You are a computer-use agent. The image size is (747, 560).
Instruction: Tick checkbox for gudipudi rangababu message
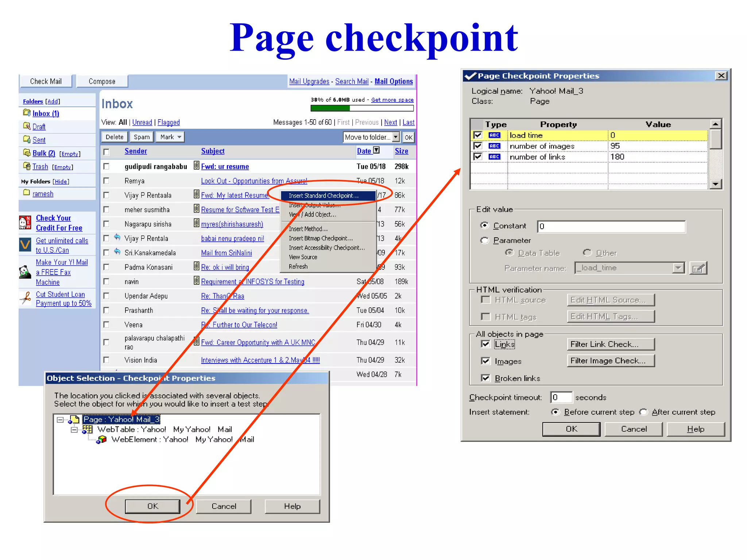click(107, 167)
